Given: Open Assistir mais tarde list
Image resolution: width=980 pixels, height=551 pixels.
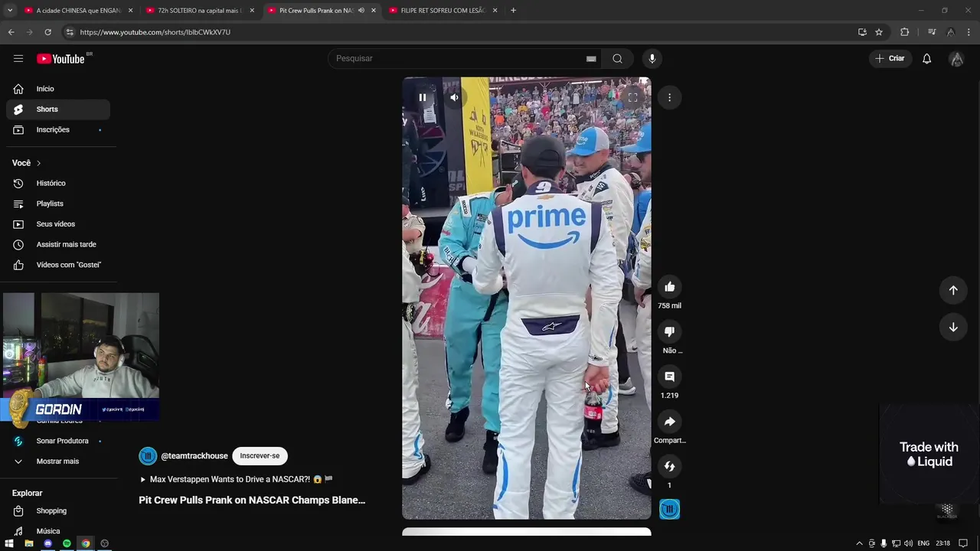Looking at the screenshot, I should [58, 244].
